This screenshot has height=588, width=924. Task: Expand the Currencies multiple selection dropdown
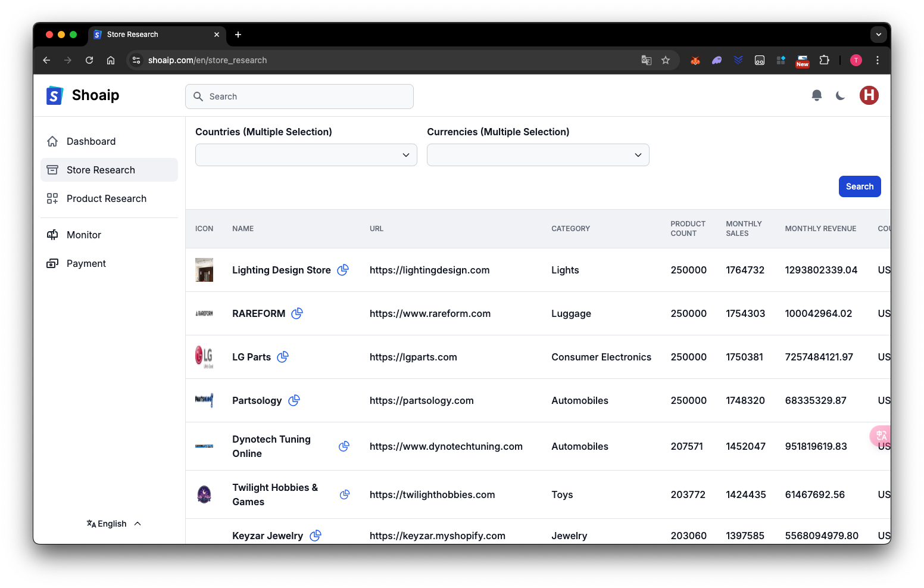[538, 155]
